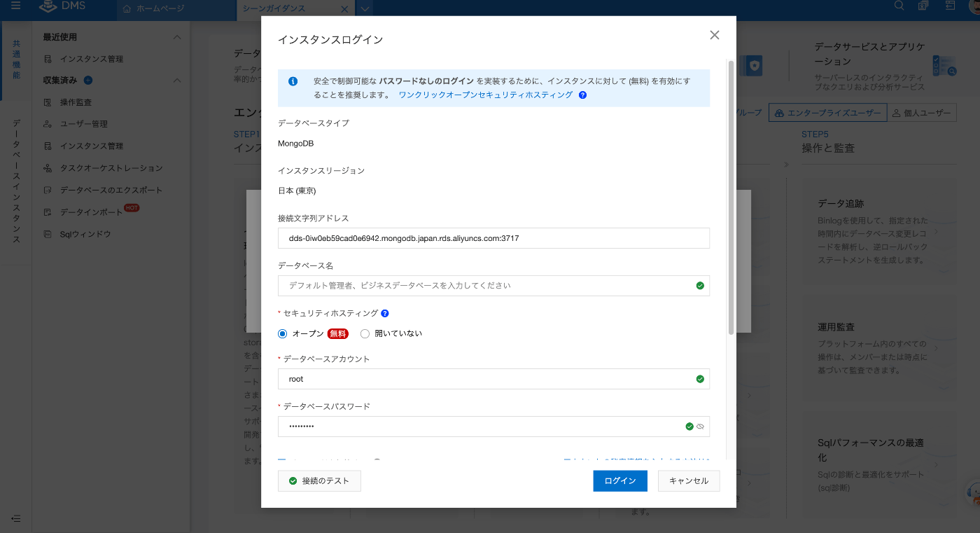Click the collapse sidebar icon at bottom-left
Image resolution: width=980 pixels, height=533 pixels.
[x=15, y=518]
